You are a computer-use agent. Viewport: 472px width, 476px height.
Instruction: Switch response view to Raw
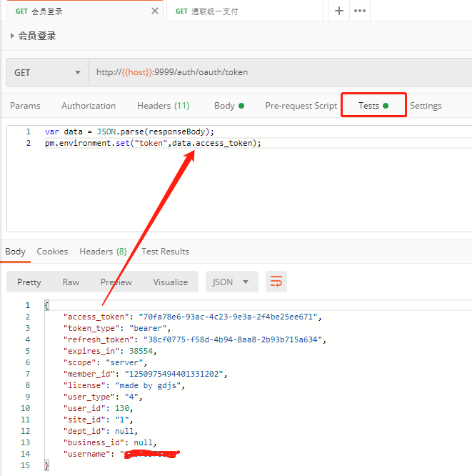71,282
